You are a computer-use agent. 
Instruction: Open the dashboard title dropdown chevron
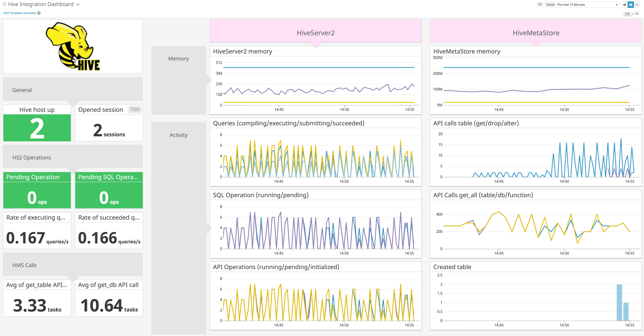[78, 5]
